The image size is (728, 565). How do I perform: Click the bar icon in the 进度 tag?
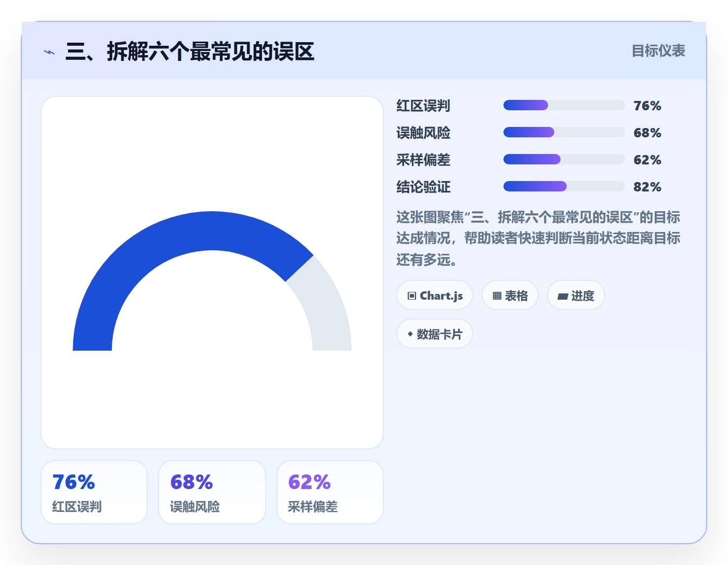pyautogui.click(x=563, y=297)
